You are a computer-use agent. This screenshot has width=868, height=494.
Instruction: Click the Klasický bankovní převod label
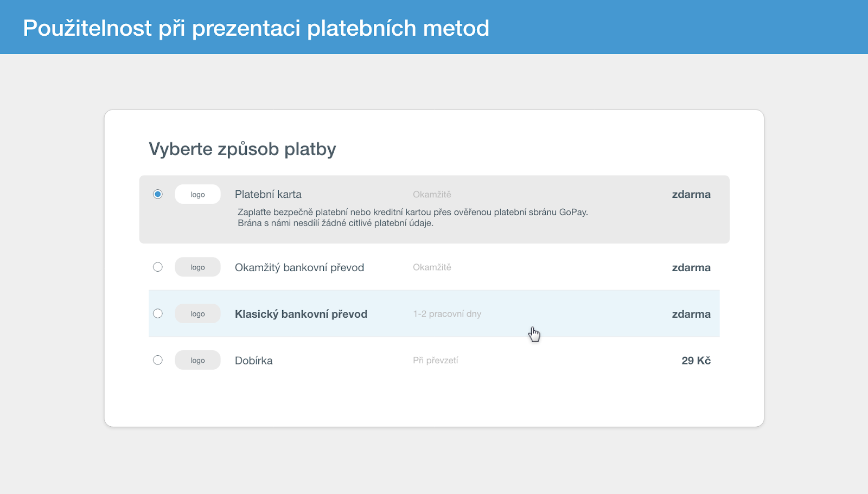point(301,314)
